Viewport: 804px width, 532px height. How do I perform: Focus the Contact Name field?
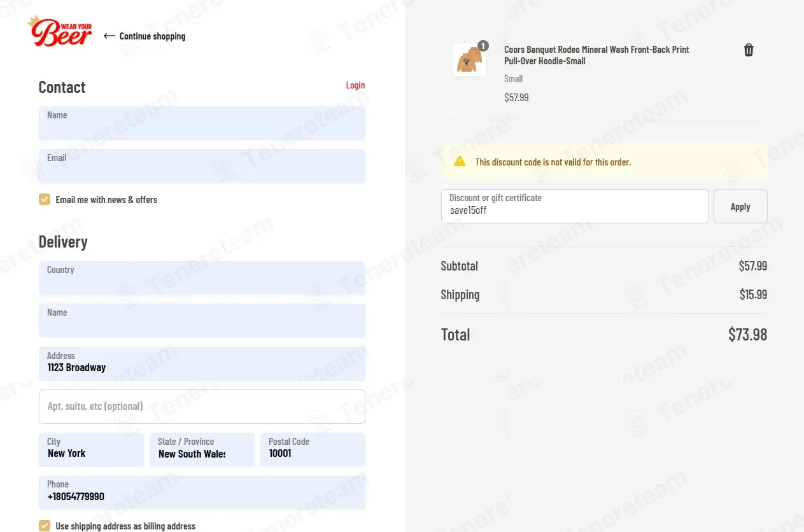(x=202, y=123)
